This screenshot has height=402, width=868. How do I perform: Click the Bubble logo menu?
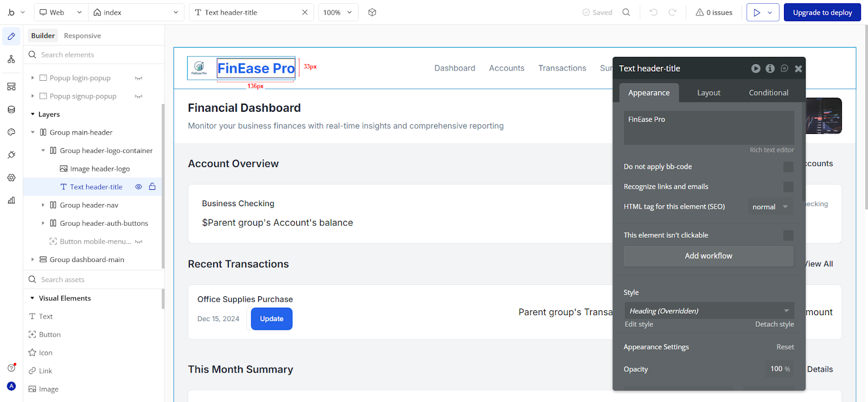tap(16, 12)
